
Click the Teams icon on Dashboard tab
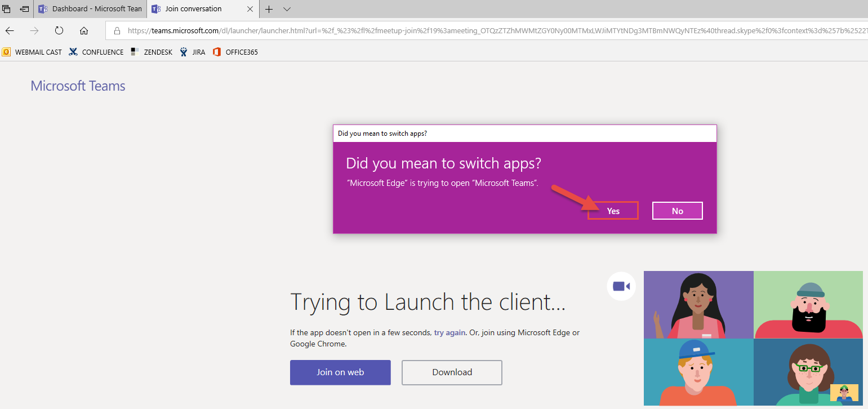43,9
